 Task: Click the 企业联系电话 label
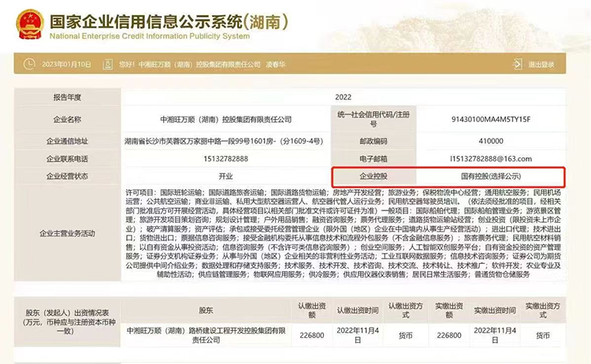pyautogui.click(x=67, y=158)
